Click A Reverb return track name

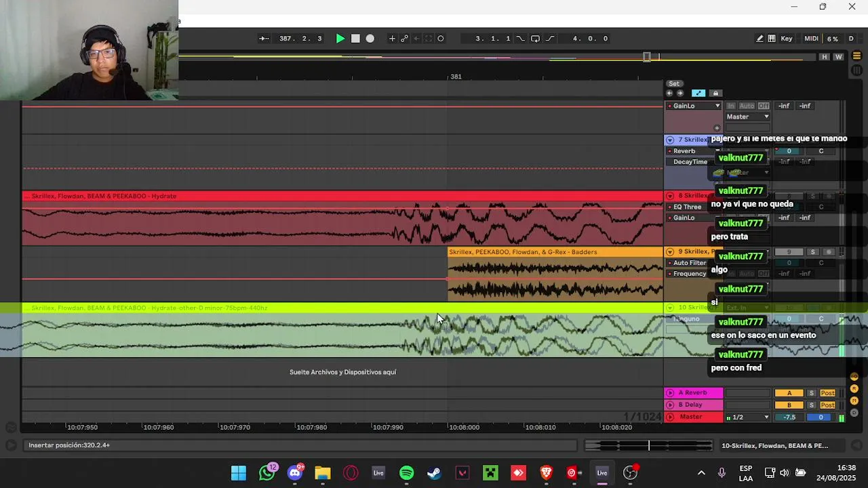[x=693, y=393]
